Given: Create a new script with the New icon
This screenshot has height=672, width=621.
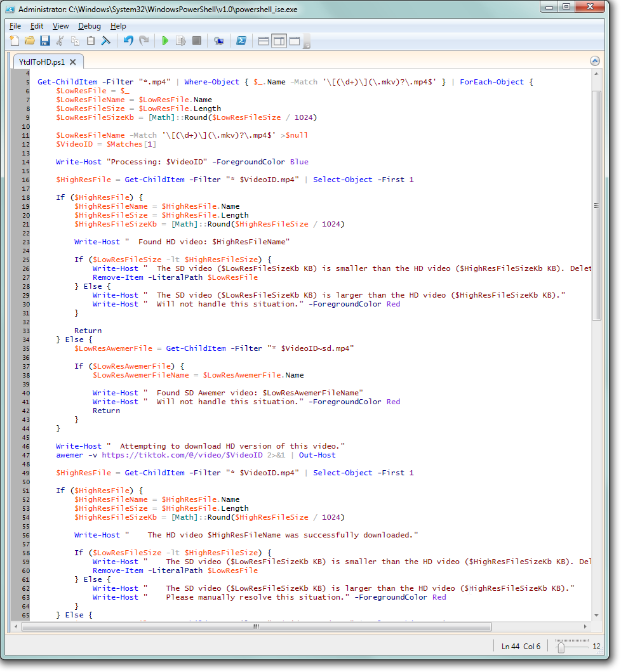Looking at the screenshot, I should pos(15,41).
